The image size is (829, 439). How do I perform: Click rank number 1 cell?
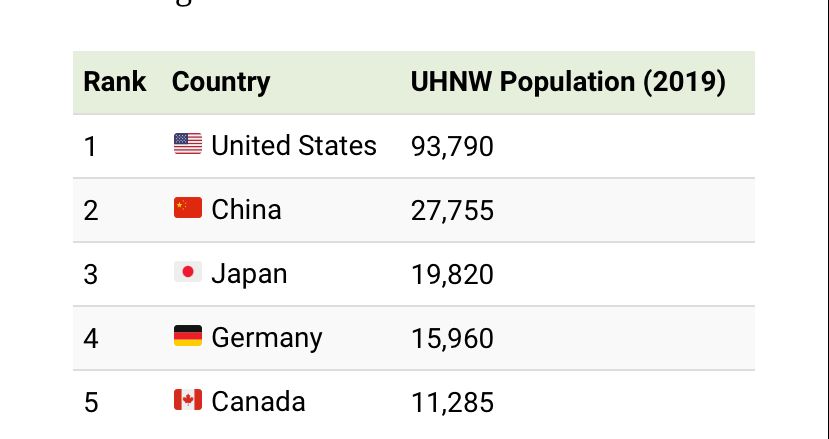click(91, 147)
